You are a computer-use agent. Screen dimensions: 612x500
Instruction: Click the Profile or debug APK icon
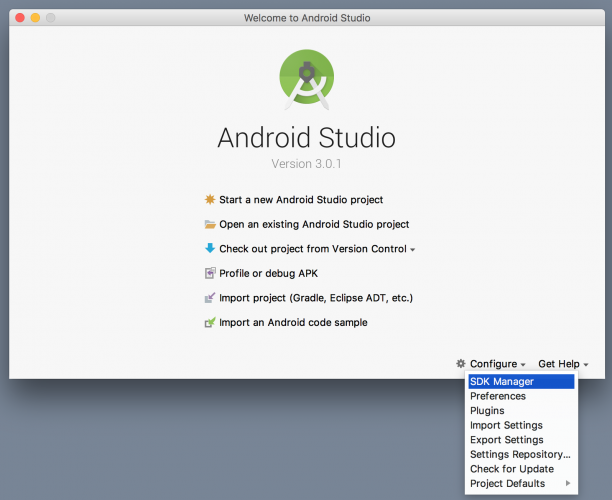[210, 273]
